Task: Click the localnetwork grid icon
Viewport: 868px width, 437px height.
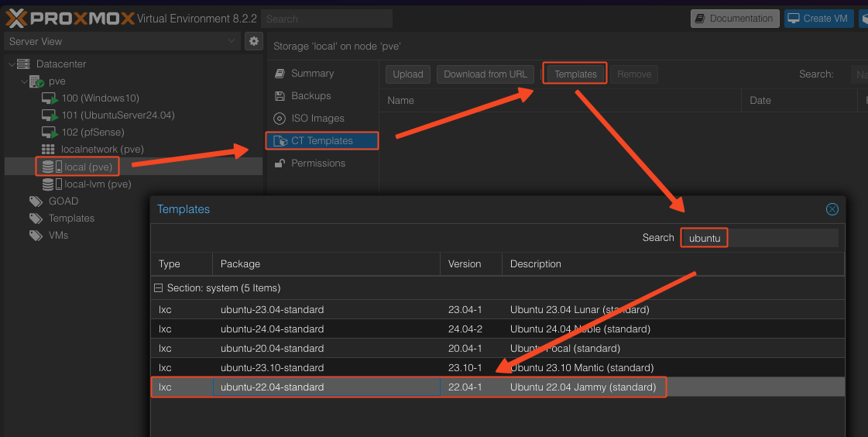Action: pos(48,150)
